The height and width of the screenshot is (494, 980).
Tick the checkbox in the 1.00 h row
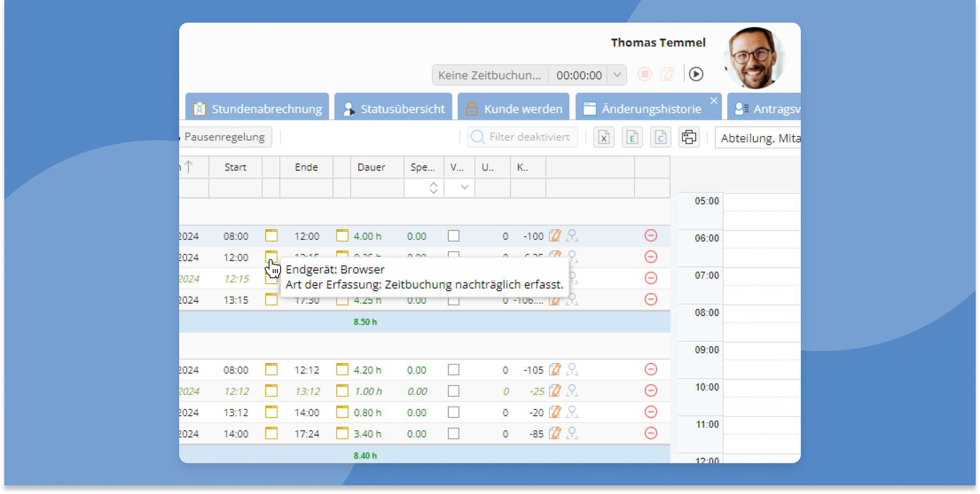454,390
